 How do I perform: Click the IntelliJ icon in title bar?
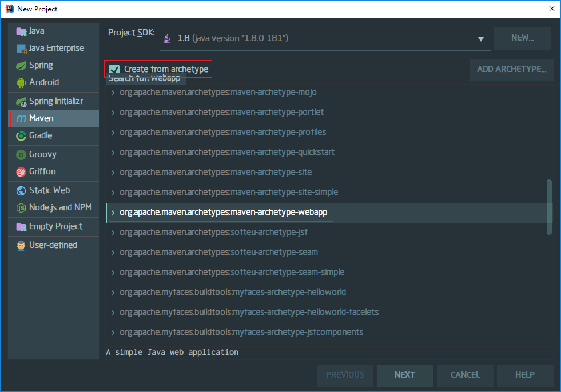tap(9, 9)
